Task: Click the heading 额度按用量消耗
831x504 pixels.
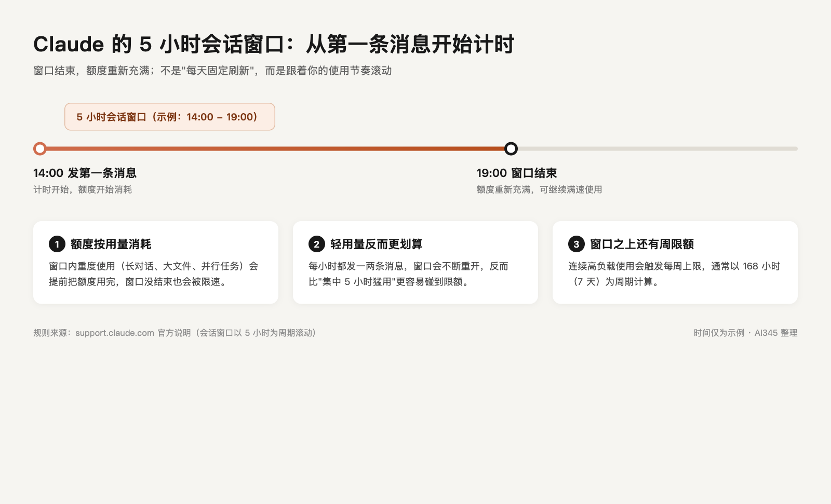Action: click(111, 244)
